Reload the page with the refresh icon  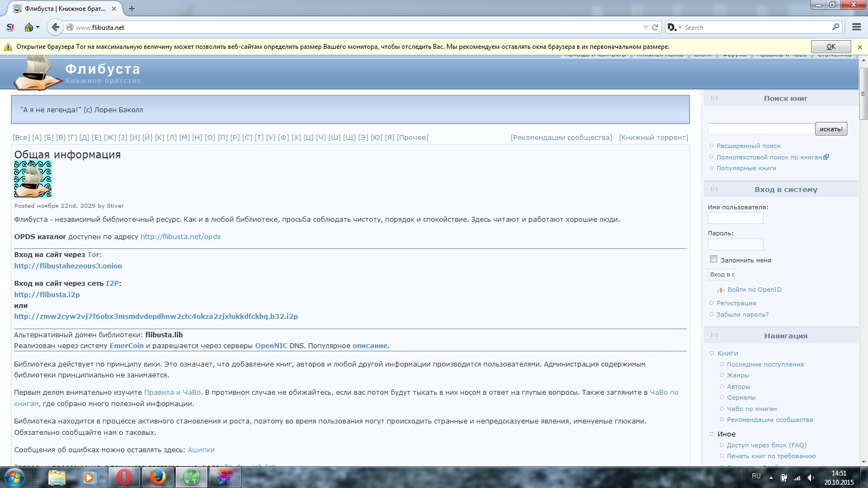[655, 27]
